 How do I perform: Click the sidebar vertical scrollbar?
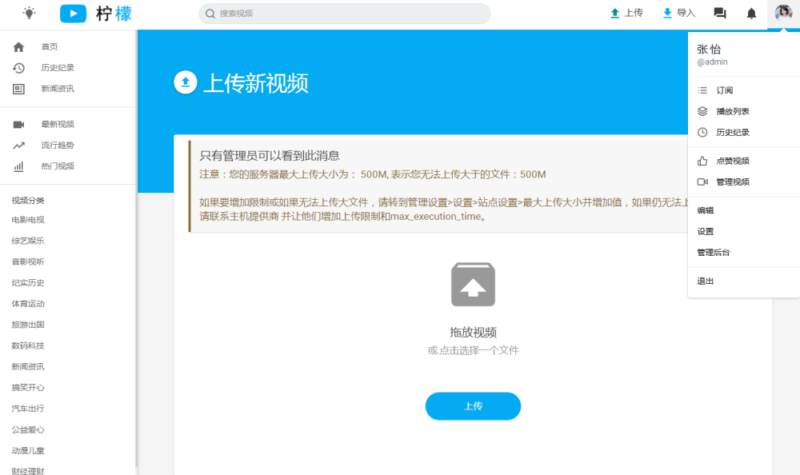[x=136, y=249]
